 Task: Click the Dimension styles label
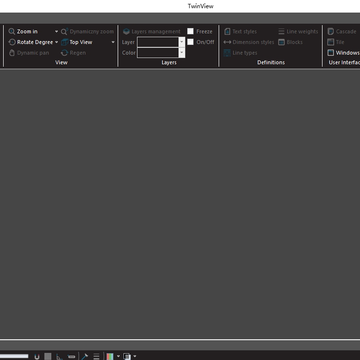[x=253, y=42]
